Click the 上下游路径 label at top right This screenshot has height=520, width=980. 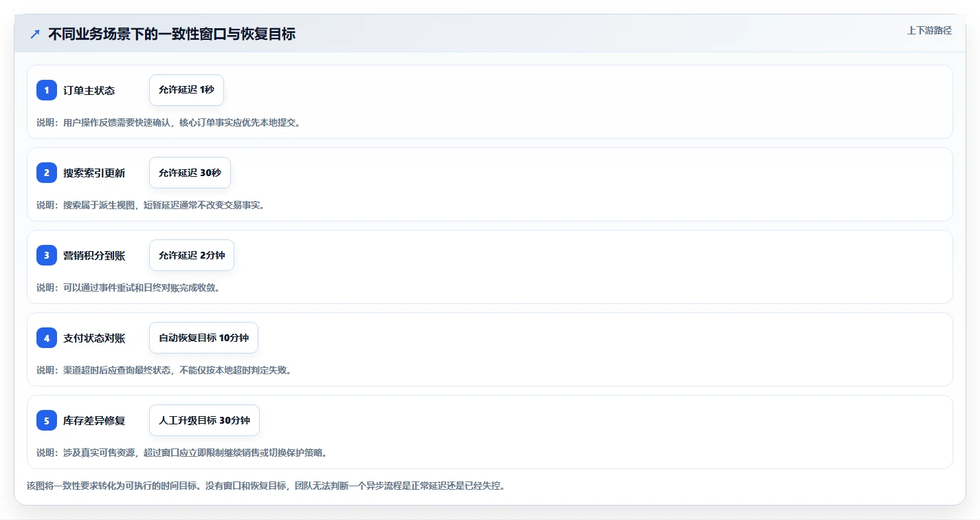929,30
